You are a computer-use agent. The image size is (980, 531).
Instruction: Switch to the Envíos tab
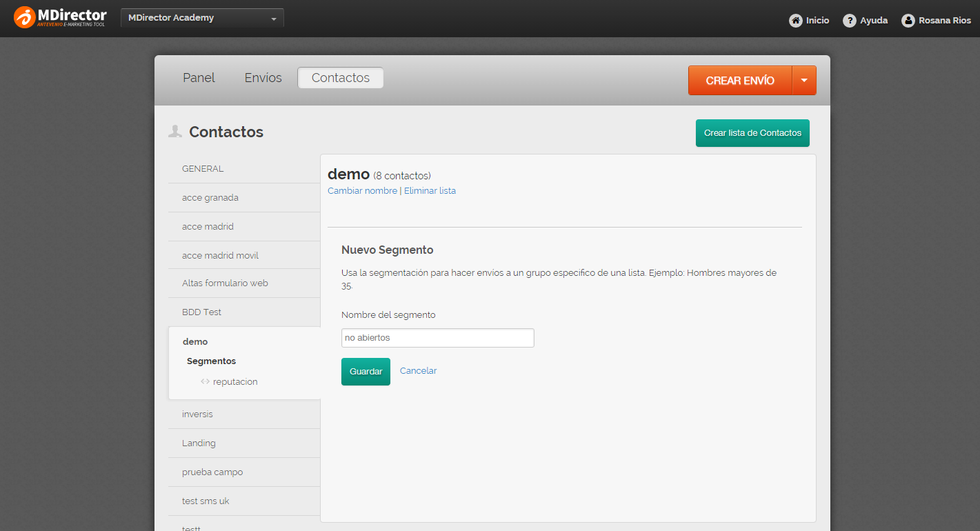(x=263, y=78)
